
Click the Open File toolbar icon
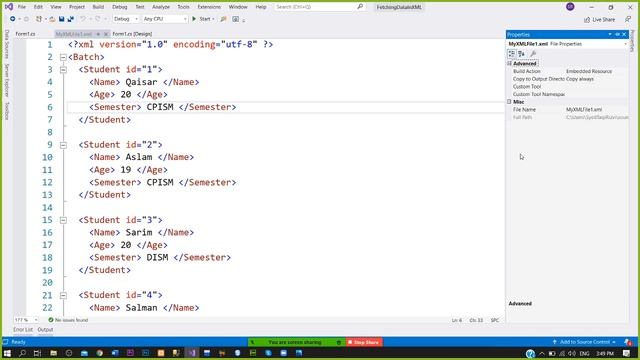point(52,19)
